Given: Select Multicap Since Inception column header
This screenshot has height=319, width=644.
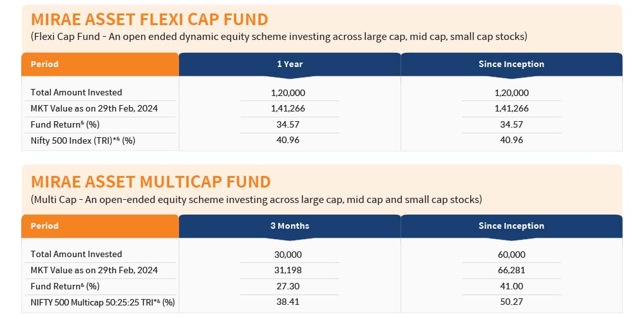Looking at the screenshot, I should (x=511, y=226).
